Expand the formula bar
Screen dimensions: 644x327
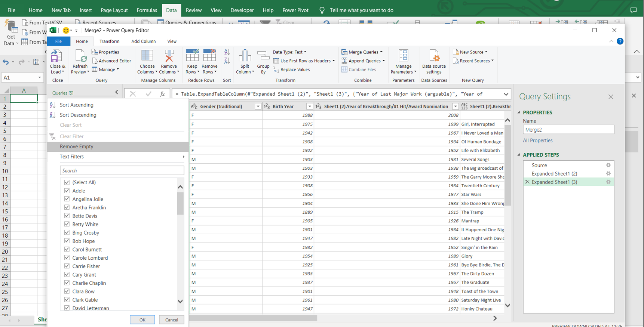pyautogui.click(x=506, y=94)
